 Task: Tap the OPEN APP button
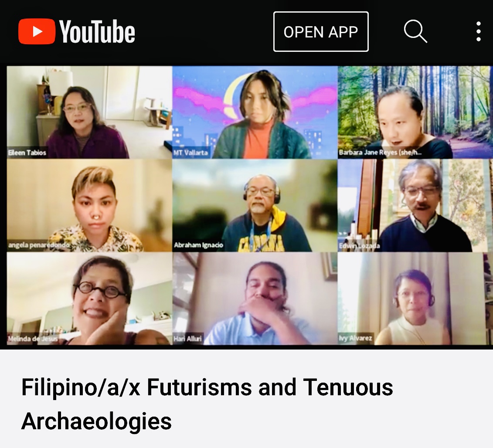321,32
